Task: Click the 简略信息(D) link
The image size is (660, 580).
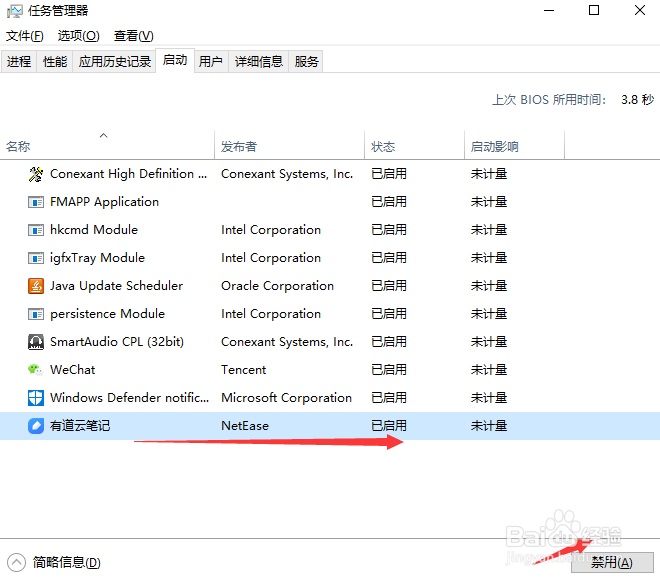Action: (67, 562)
